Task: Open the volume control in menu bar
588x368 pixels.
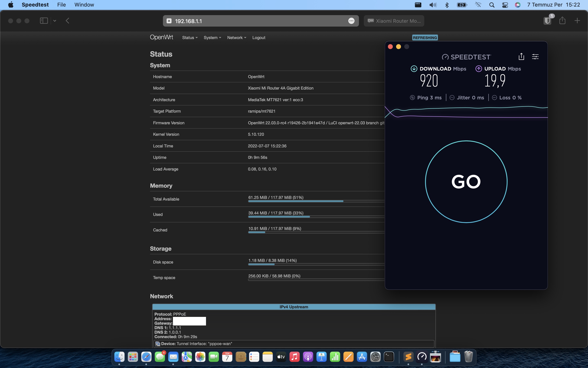Action: coord(433,5)
